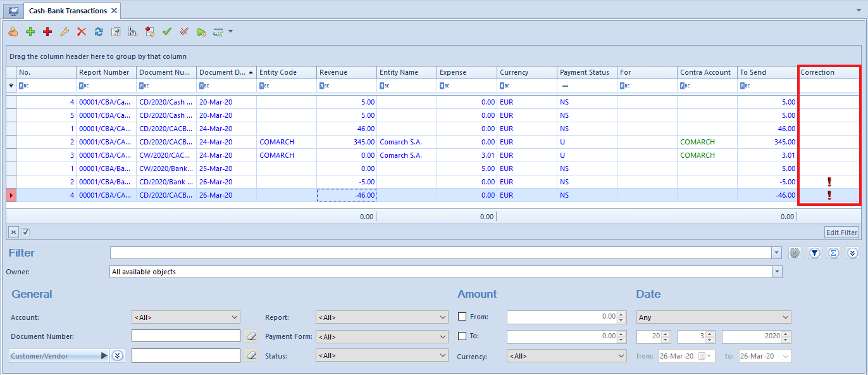Click the green play arrow toolbar icon
The height and width of the screenshot is (375, 868).
click(x=201, y=32)
